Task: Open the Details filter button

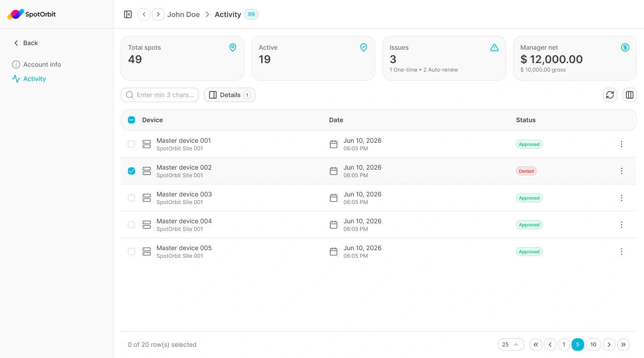Action: click(229, 95)
